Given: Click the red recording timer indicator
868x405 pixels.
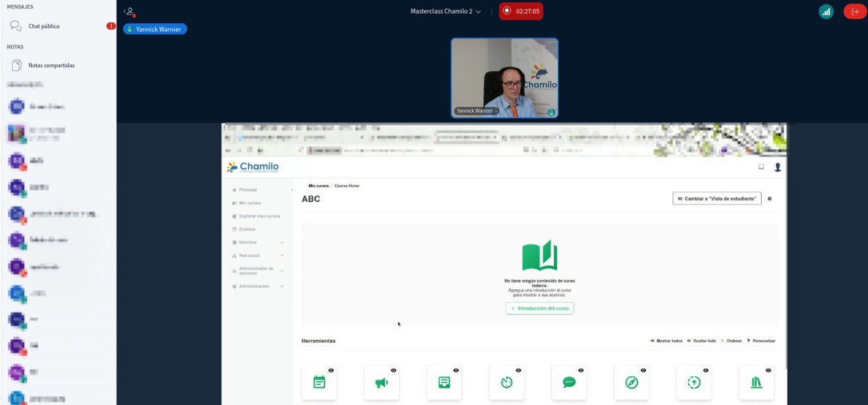Looking at the screenshot, I should (x=521, y=11).
